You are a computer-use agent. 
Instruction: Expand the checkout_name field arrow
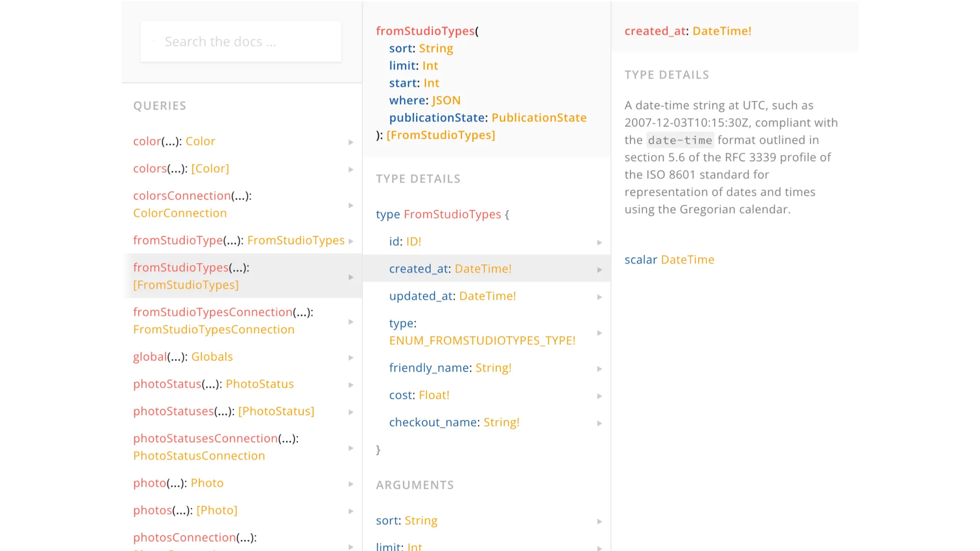(x=599, y=423)
